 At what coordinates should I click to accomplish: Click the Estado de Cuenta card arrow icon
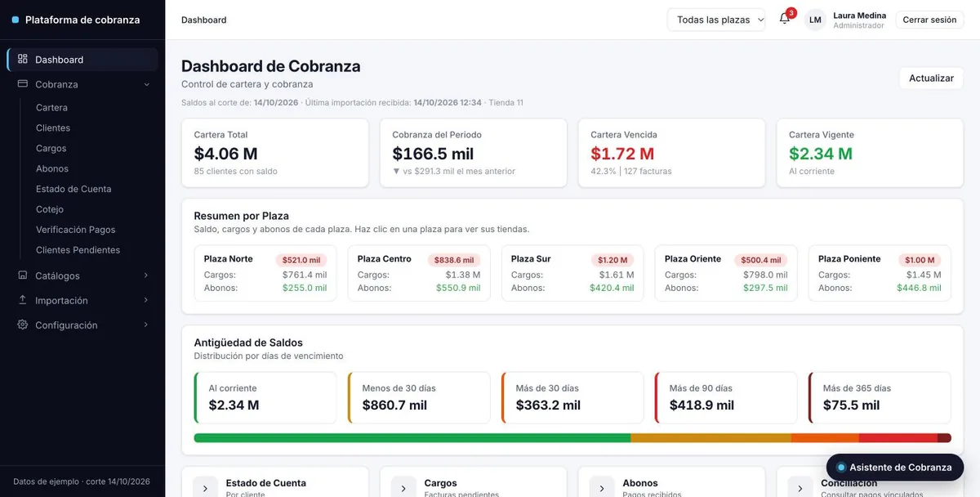coord(205,488)
